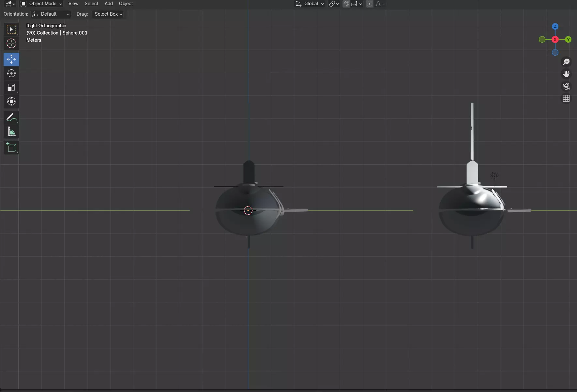Click the 'Right Orthographic' view label
This screenshot has width=577, height=392.
click(x=46, y=26)
